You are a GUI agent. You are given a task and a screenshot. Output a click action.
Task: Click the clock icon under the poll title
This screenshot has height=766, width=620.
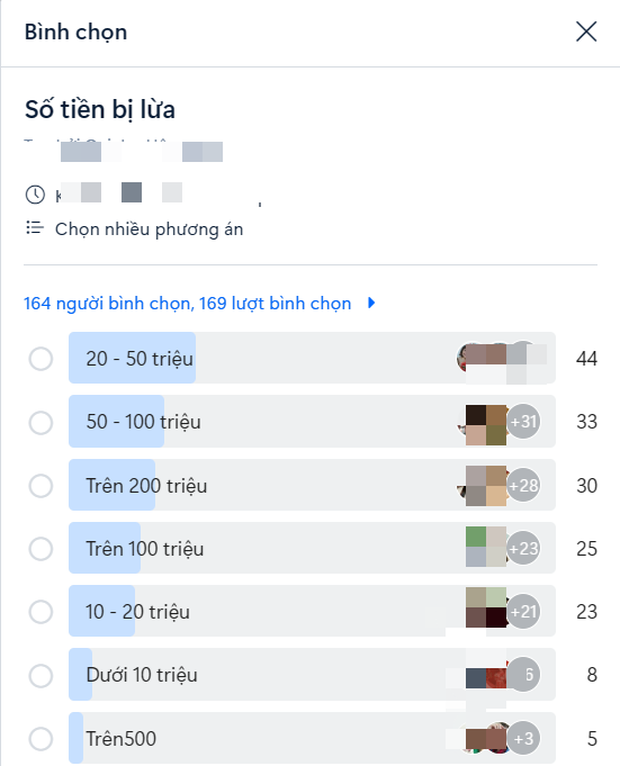pyautogui.click(x=35, y=194)
